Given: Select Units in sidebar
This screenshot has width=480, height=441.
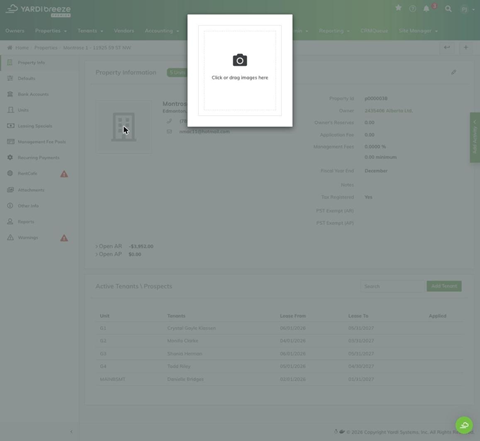Looking at the screenshot, I should [x=39, y=110].
